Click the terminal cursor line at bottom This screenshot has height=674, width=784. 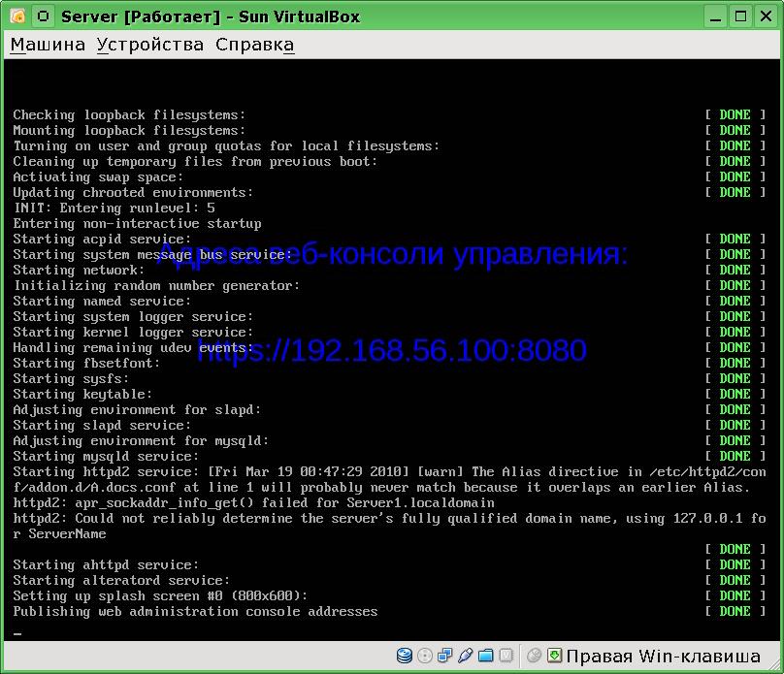tap(17, 632)
